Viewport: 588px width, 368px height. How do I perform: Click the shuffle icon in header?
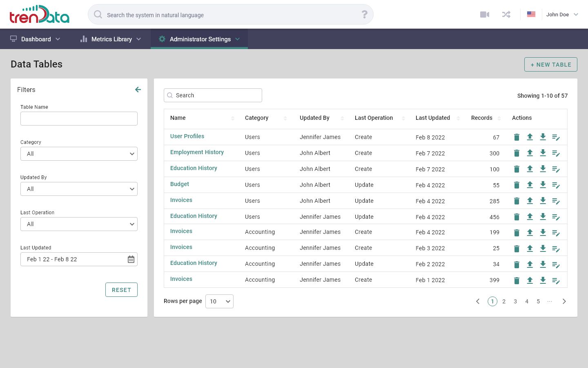coord(506,15)
